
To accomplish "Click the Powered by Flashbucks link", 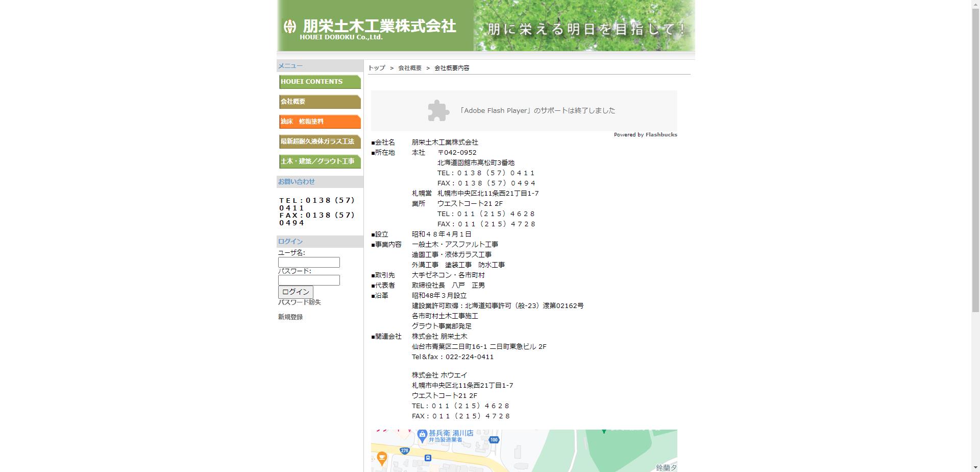I will tap(645, 134).
